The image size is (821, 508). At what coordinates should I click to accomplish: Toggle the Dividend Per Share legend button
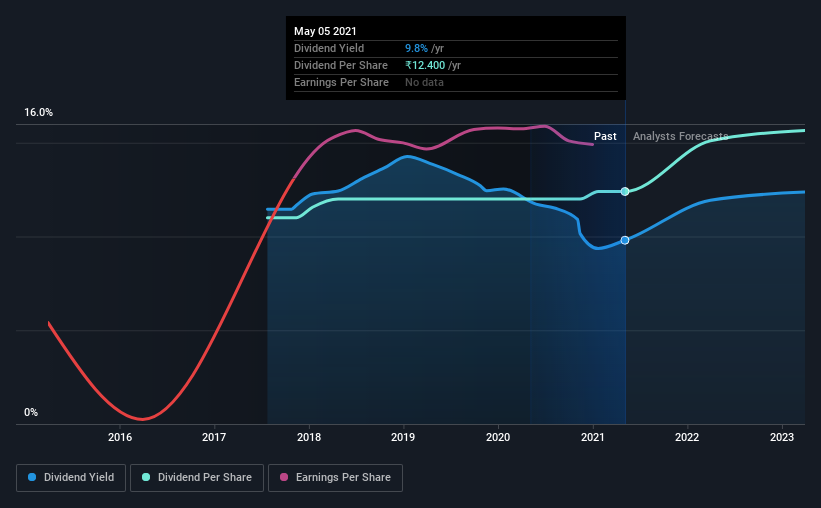click(x=197, y=478)
